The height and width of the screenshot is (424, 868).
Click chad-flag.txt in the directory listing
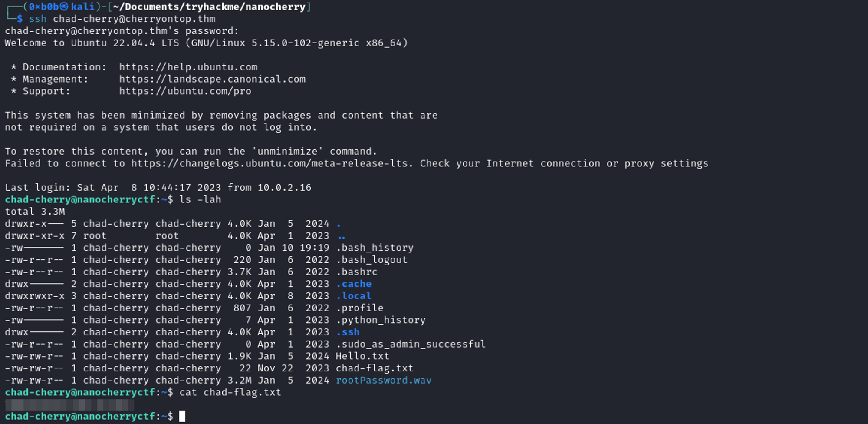click(x=375, y=368)
